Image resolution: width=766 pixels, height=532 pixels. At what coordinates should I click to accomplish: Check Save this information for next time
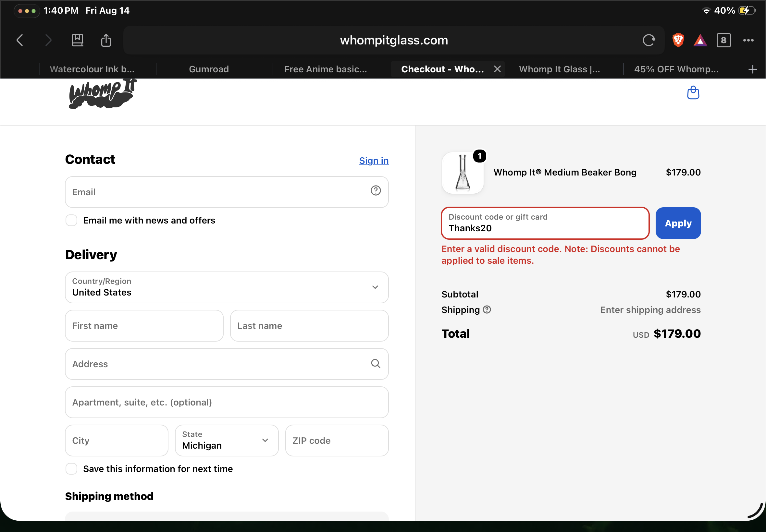tap(71, 469)
